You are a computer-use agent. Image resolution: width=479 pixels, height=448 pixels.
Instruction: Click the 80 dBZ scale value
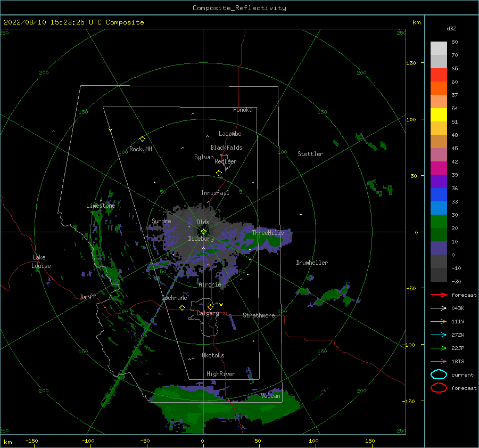pos(455,42)
